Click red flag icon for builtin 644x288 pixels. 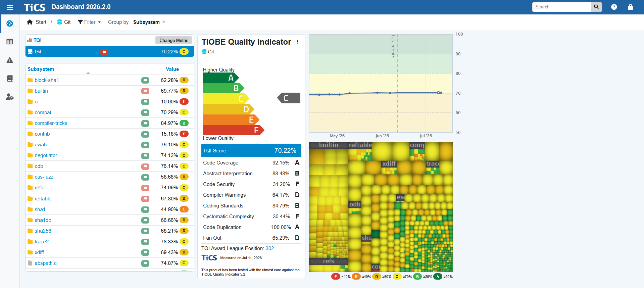[x=145, y=91]
